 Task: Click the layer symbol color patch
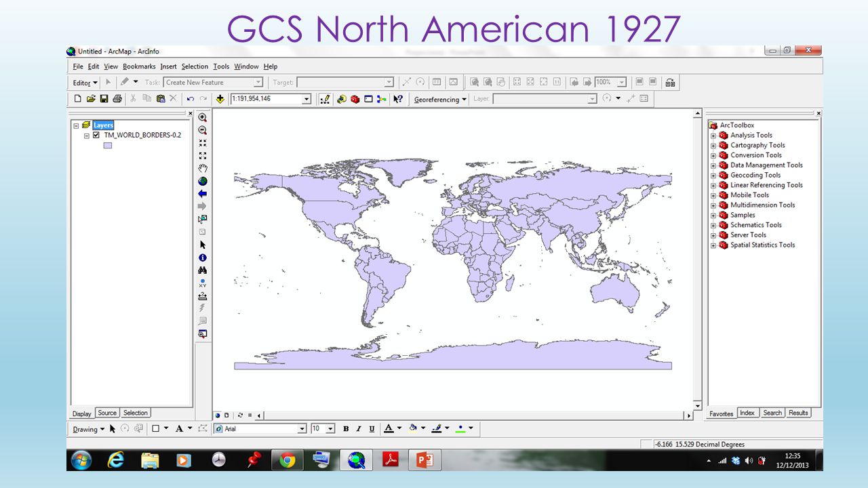point(107,145)
